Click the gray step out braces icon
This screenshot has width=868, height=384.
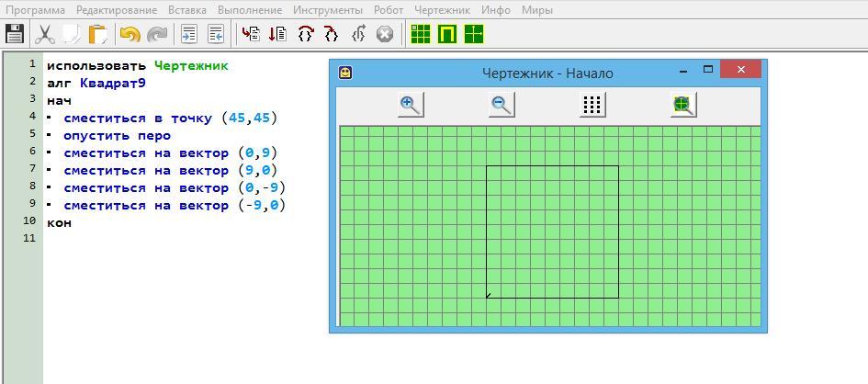[358, 34]
